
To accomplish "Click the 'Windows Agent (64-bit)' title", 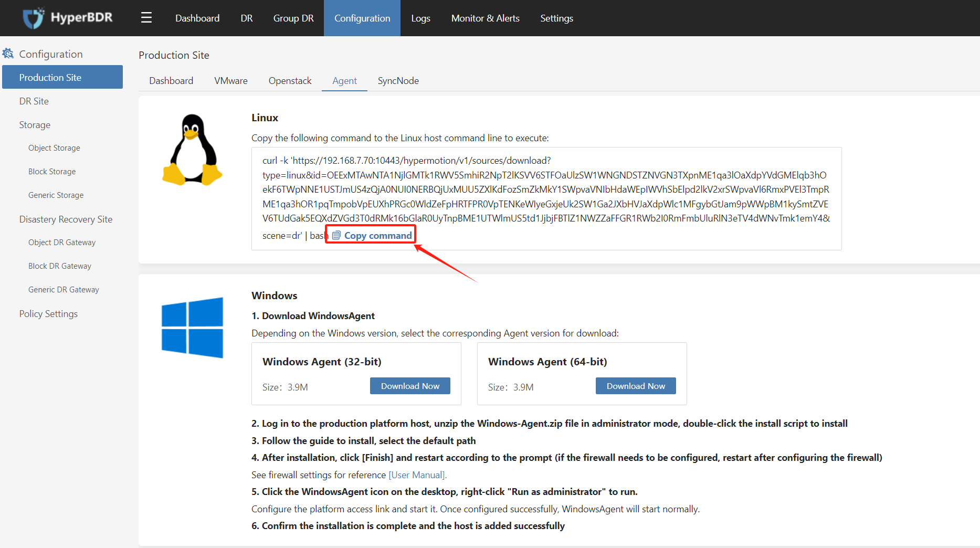I will (547, 362).
